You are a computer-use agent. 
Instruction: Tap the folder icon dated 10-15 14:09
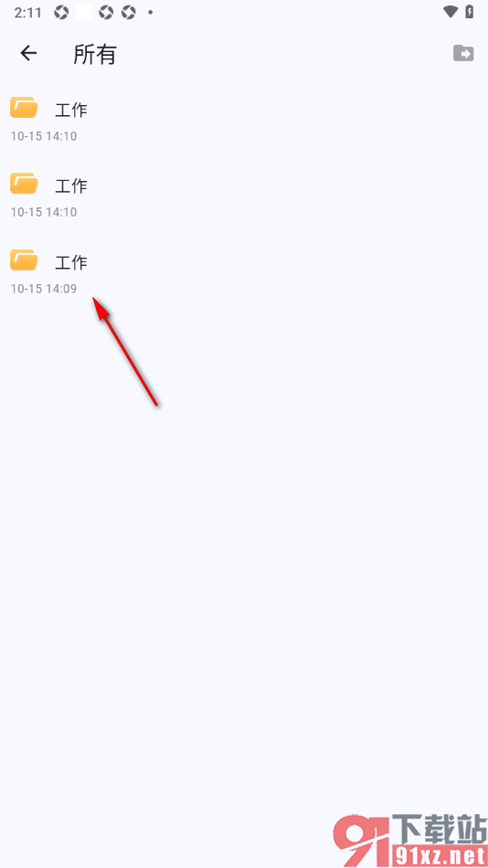24,259
